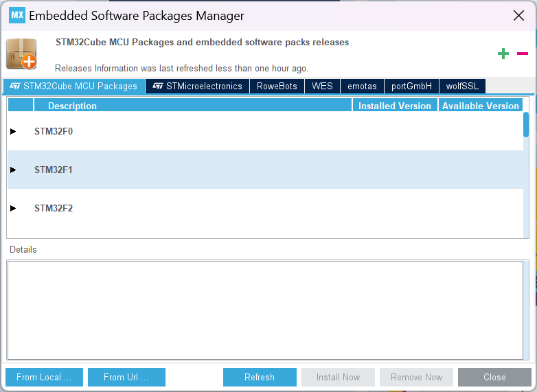Switch to the wolfSSL tab
The height and width of the screenshot is (392, 537).
462,86
